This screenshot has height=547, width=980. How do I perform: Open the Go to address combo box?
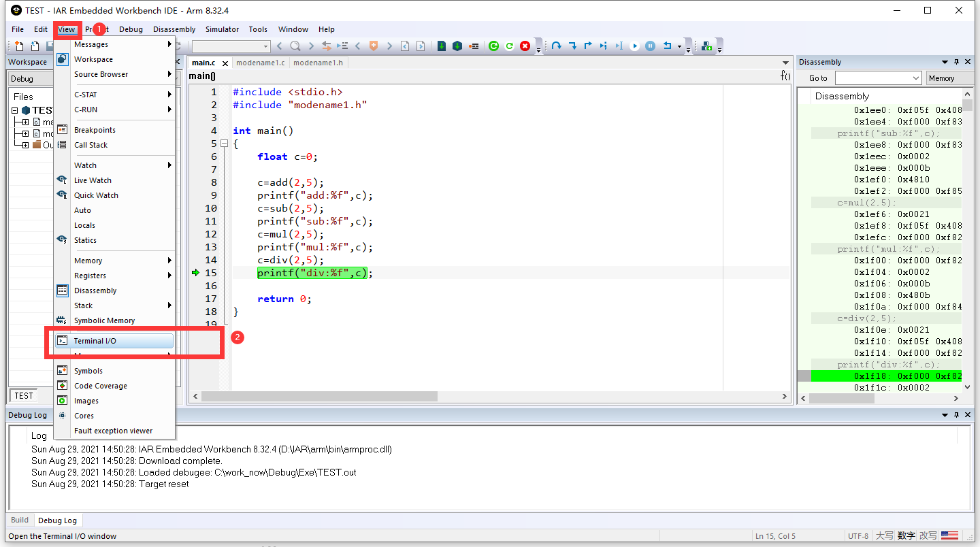[x=878, y=78]
